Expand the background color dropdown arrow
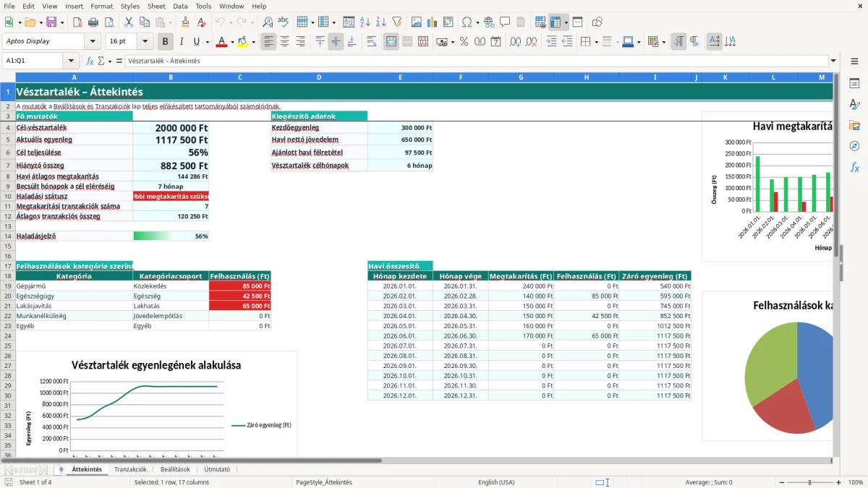868x488 pixels. click(x=253, y=42)
